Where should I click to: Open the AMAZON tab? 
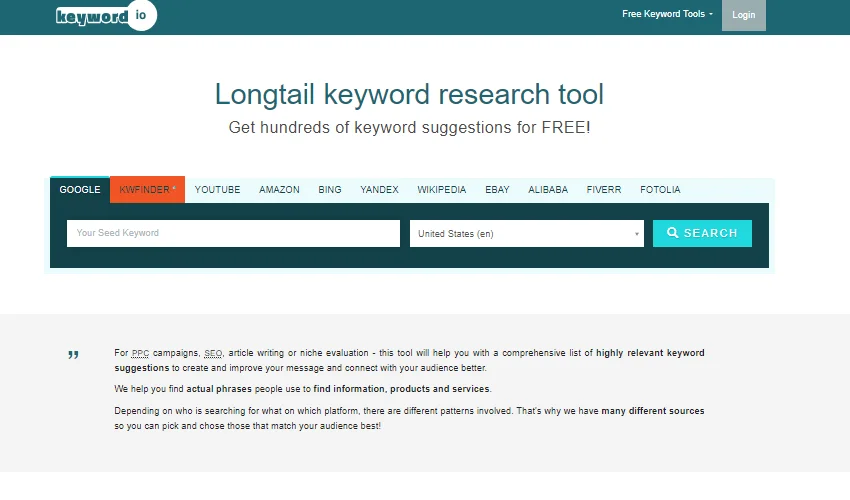pos(279,190)
